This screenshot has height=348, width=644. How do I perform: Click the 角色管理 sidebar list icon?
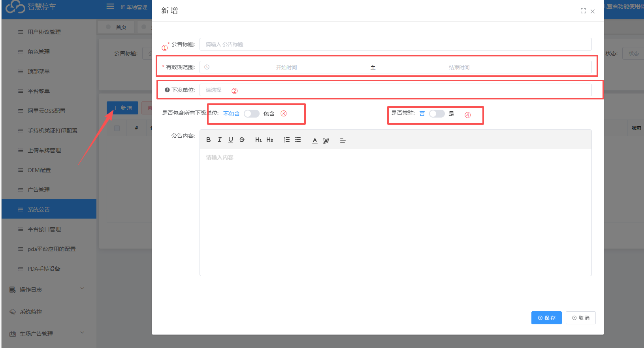tap(21, 52)
